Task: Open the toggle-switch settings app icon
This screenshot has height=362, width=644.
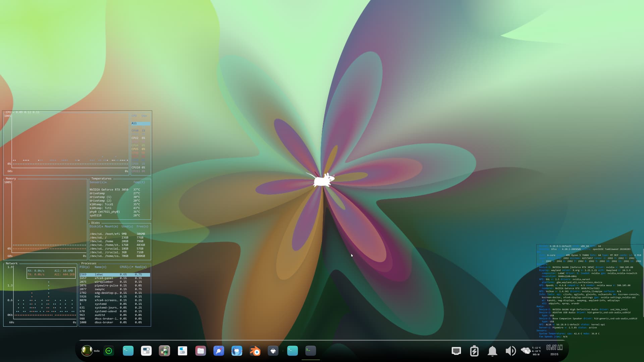Action: 182,351
